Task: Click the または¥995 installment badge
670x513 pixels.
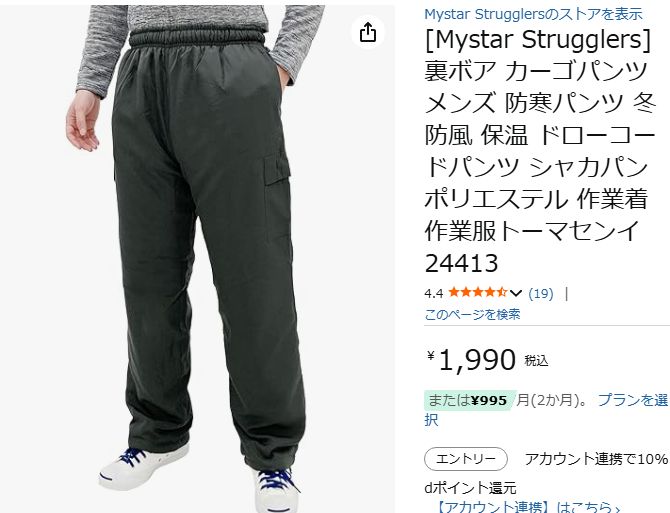Action: point(470,400)
